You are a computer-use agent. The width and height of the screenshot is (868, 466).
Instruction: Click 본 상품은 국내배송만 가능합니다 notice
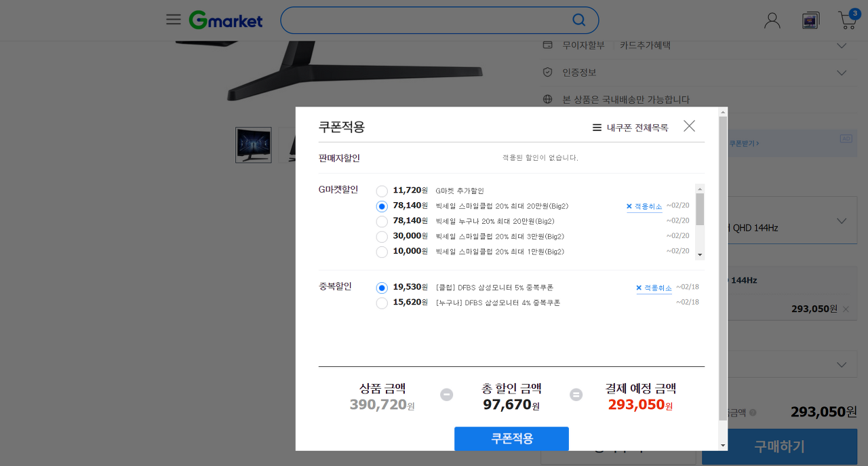(626, 100)
